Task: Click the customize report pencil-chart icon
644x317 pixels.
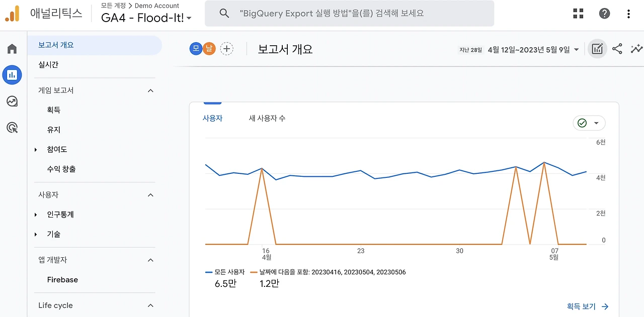Action: click(597, 49)
